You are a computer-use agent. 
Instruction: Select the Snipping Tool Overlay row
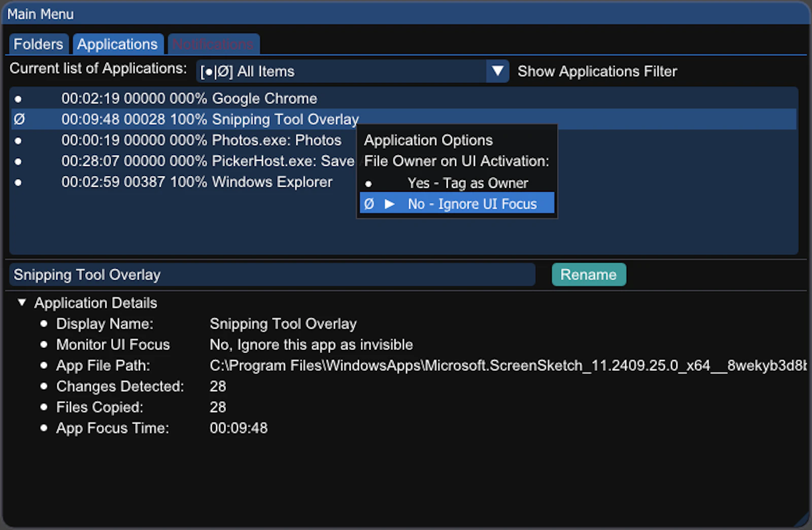coord(403,119)
